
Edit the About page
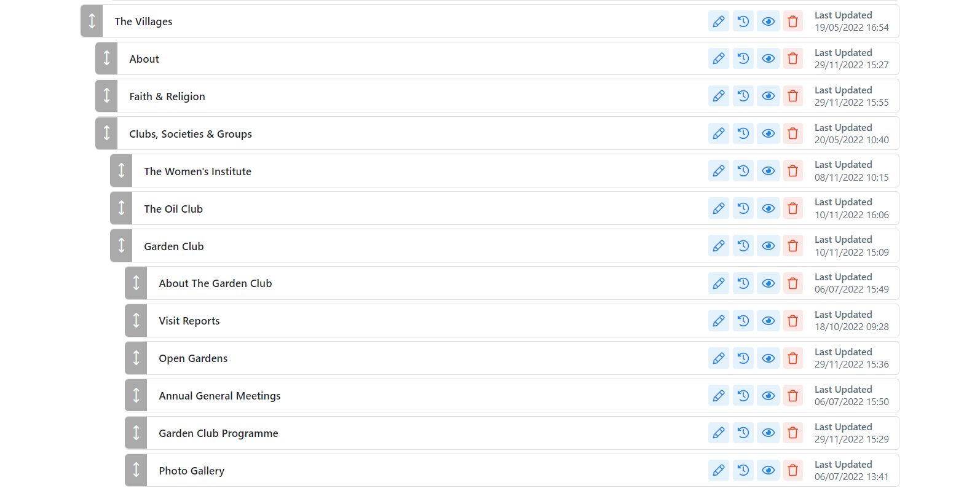tap(718, 59)
